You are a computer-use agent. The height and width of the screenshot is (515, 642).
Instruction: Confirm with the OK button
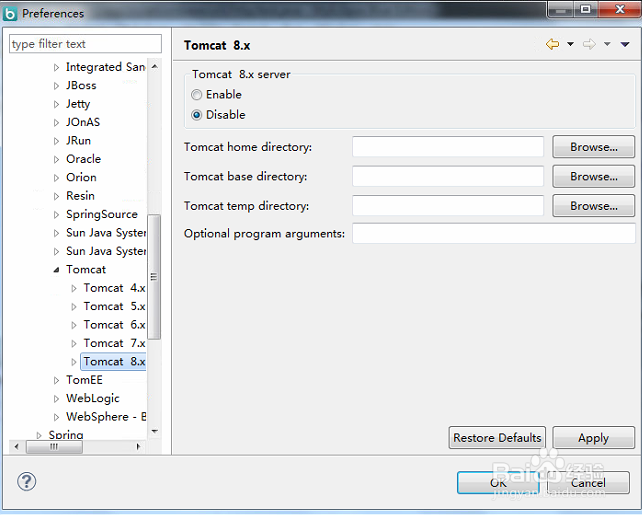(498, 483)
